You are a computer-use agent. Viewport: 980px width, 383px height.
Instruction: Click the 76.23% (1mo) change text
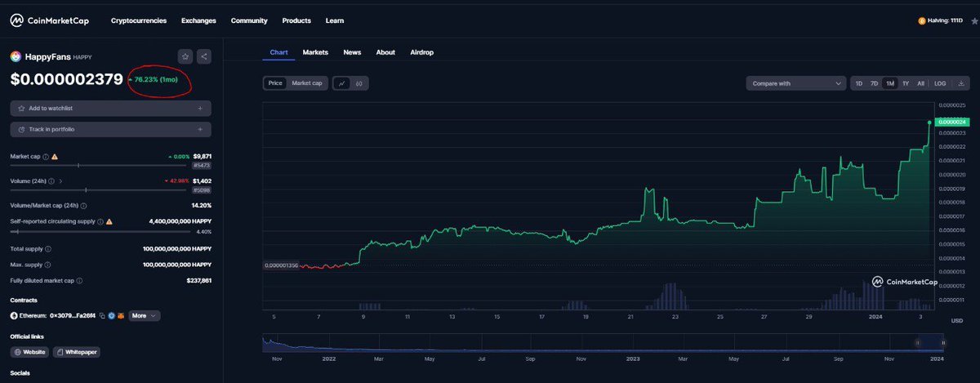point(156,80)
